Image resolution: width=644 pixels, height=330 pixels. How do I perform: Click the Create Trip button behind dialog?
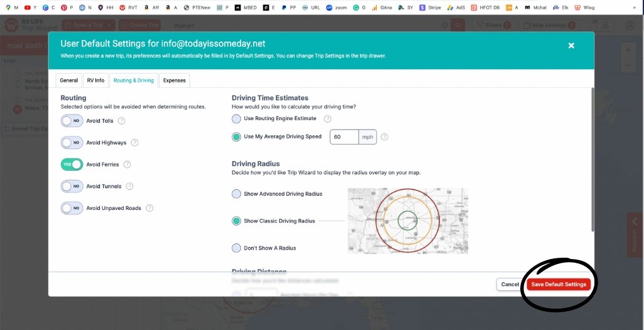click(139, 25)
